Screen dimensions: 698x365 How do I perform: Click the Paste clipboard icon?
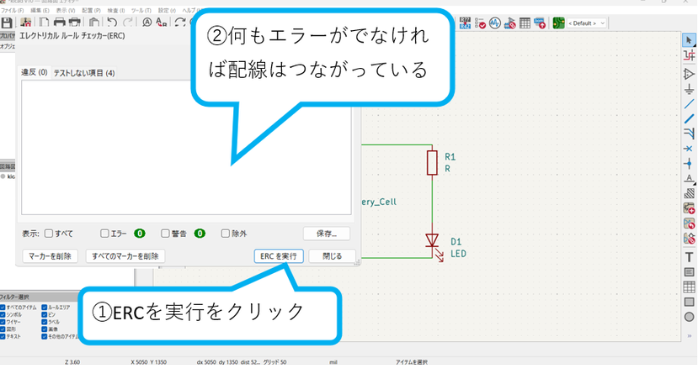point(94,22)
